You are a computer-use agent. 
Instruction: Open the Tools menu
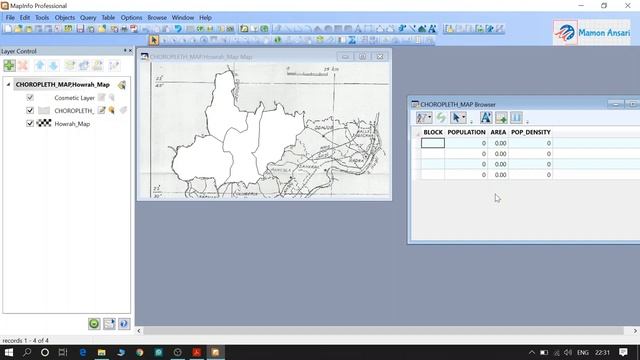pyautogui.click(x=42, y=18)
